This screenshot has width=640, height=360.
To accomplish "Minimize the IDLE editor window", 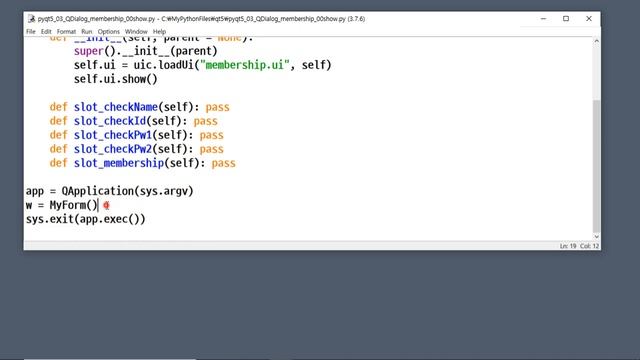I will [543, 19].
